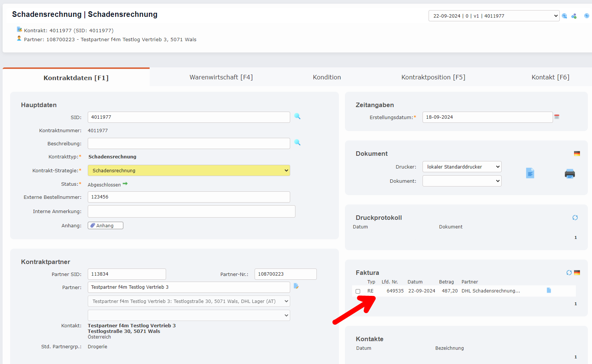This screenshot has width=592, height=364.
Task: Open the Dokument selection dropdown
Action: coord(462,181)
